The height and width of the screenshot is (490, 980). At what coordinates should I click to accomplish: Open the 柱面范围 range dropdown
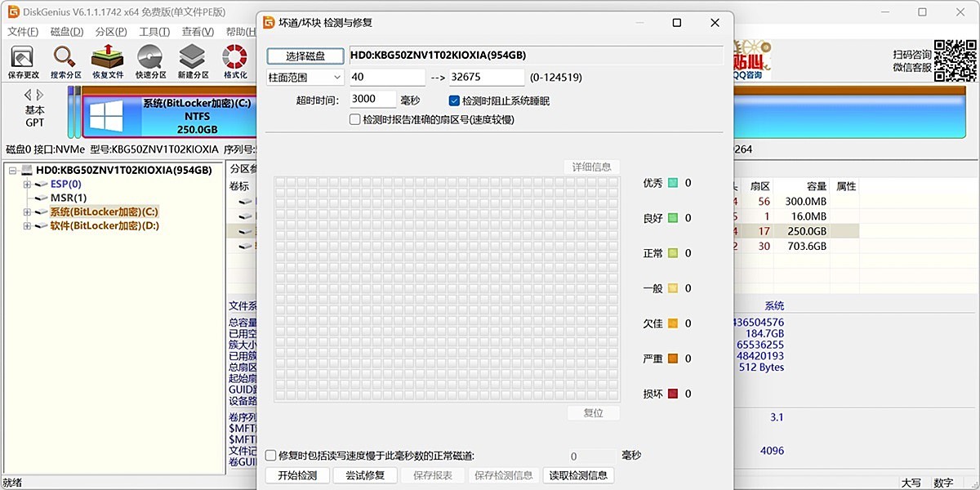click(338, 76)
